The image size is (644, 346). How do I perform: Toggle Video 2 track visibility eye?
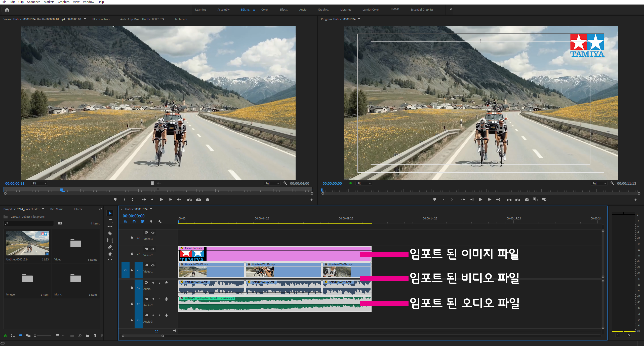pyautogui.click(x=153, y=249)
